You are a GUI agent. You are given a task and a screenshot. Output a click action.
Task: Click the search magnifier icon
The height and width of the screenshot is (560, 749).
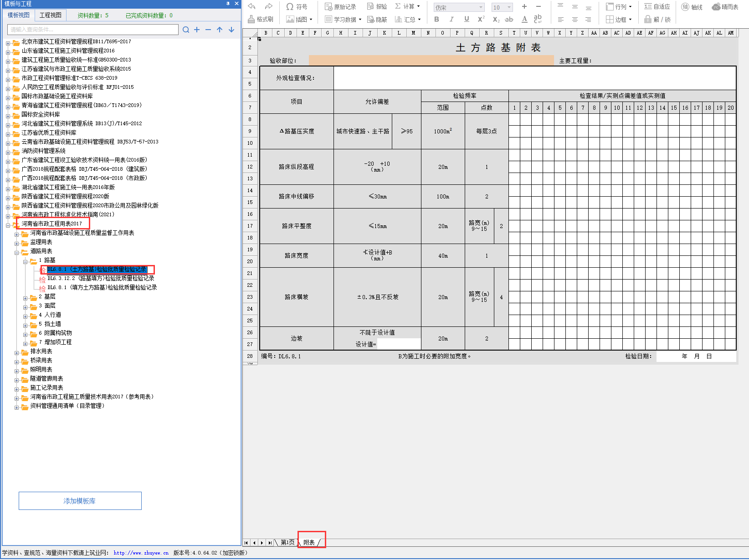point(186,30)
